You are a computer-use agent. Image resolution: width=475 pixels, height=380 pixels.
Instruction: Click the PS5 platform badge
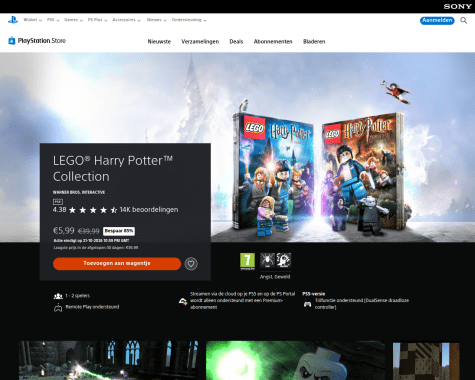pyautogui.click(x=58, y=202)
